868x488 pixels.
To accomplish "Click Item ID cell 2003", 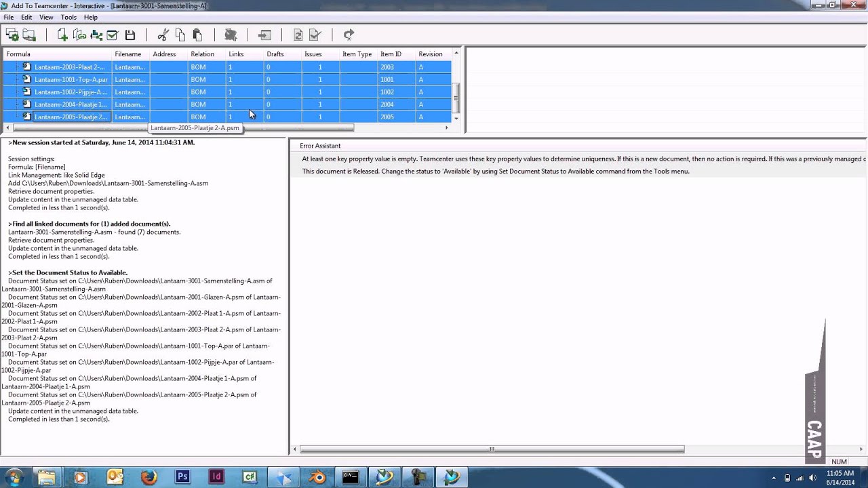I will [397, 67].
